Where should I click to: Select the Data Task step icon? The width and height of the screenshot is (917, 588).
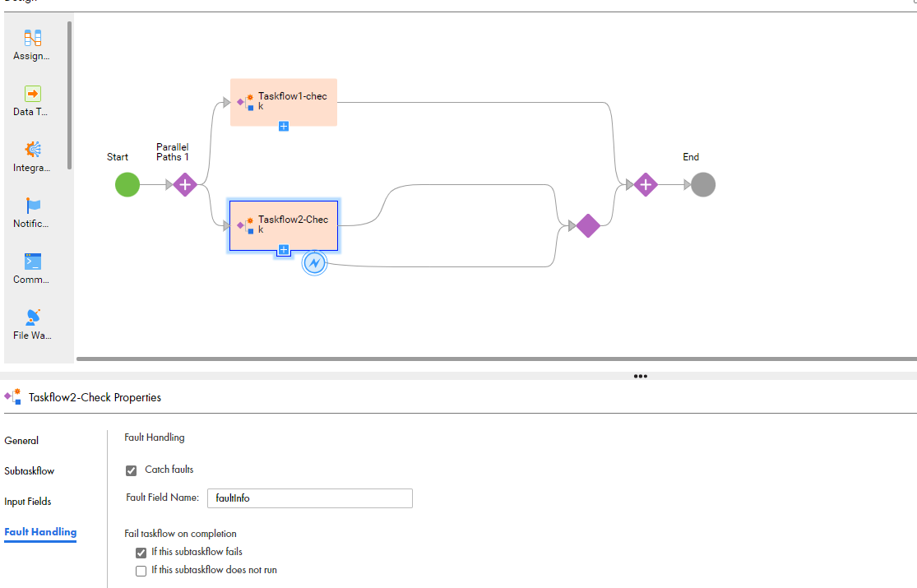33,94
